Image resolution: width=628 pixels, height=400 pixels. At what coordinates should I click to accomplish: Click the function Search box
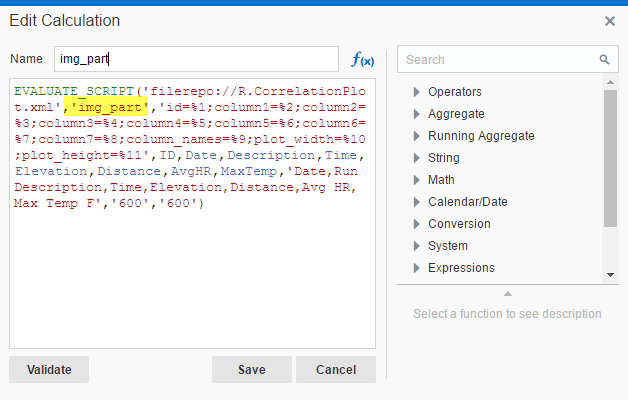click(500, 60)
